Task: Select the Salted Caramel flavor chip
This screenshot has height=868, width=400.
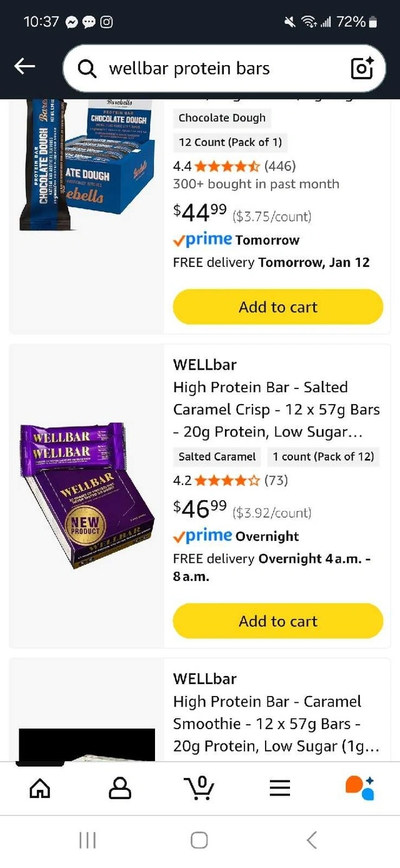Action: click(x=217, y=457)
